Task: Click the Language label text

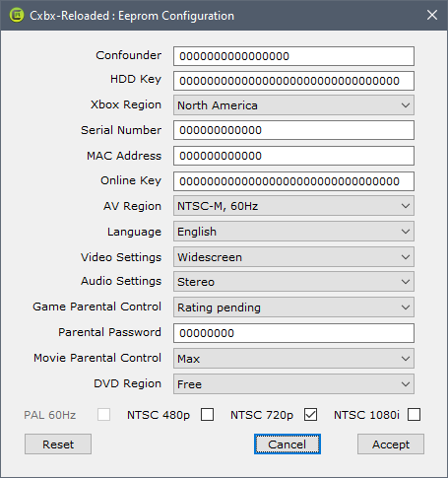Action: coord(134,232)
